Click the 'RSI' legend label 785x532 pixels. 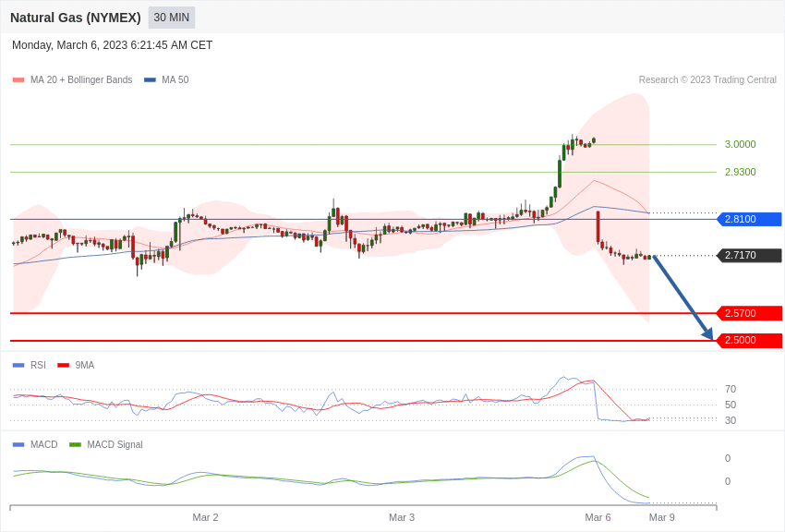tap(38, 366)
